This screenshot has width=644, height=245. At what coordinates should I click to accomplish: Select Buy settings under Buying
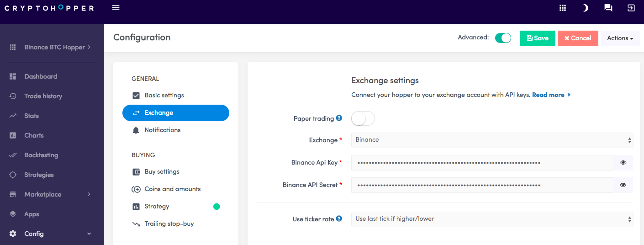point(176,172)
